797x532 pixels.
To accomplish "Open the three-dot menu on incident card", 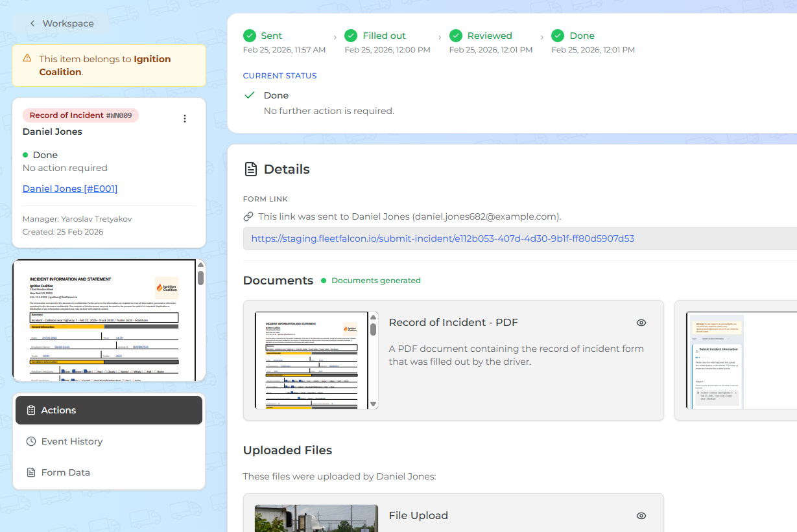I will [x=185, y=119].
